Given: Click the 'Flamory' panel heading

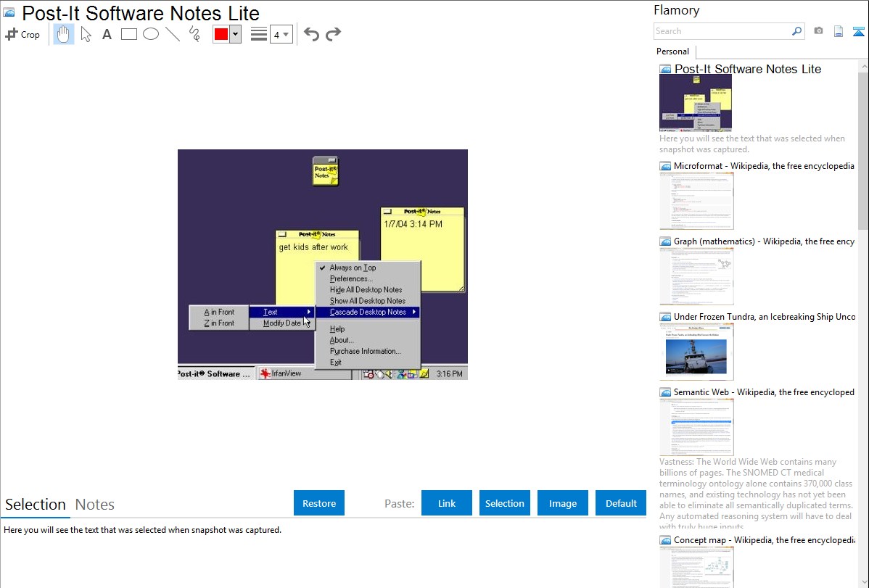Looking at the screenshot, I should coord(676,10).
